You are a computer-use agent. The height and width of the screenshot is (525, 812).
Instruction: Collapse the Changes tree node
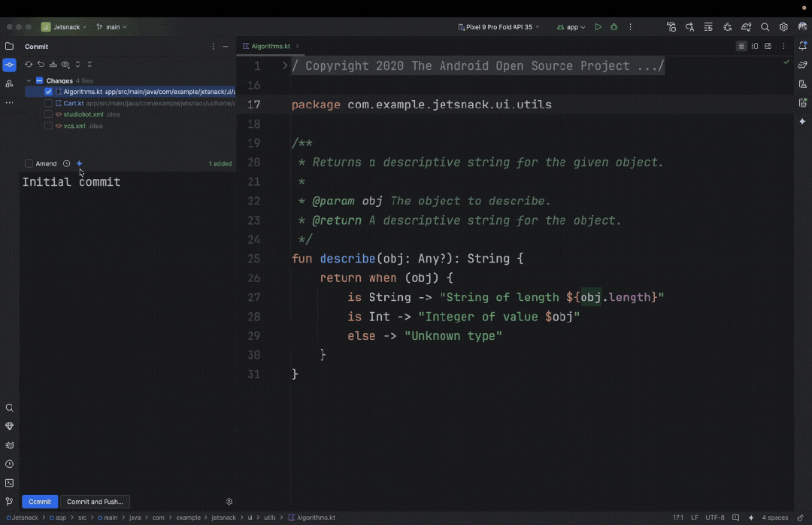pos(29,80)
